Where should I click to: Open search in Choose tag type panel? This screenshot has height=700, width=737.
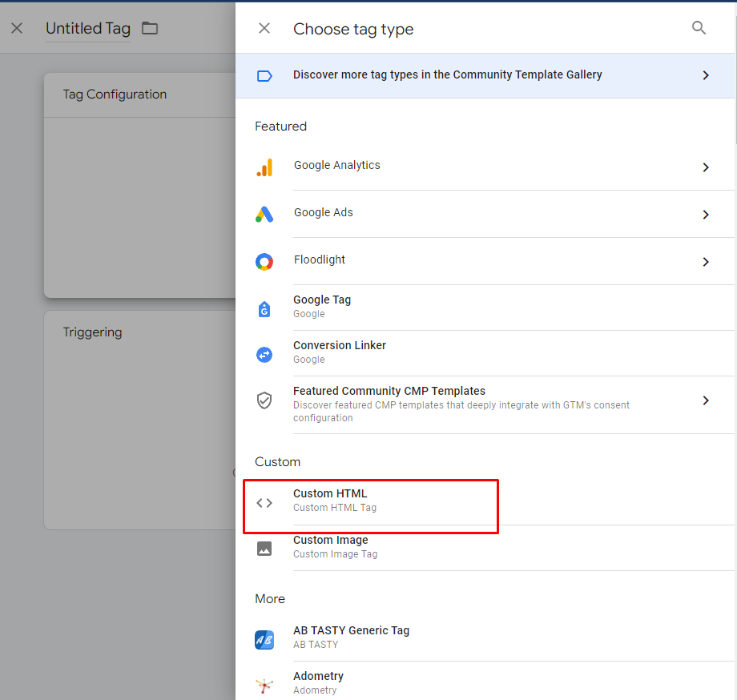tap(699, 28)
